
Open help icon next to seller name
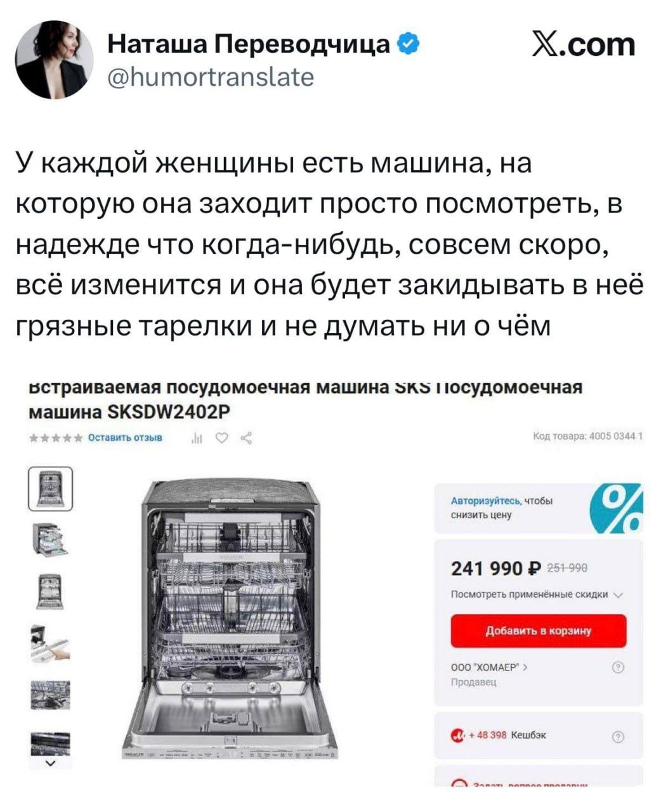(620, 667)
